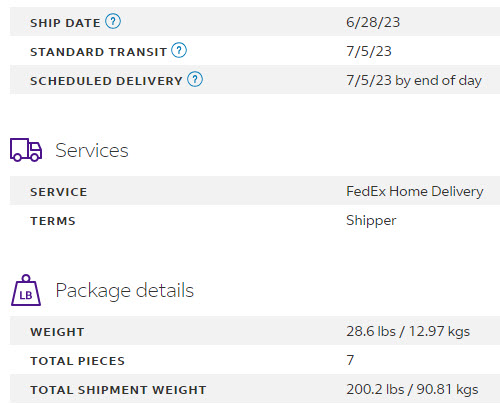Click the total pieces value 7

click(350, 360)
